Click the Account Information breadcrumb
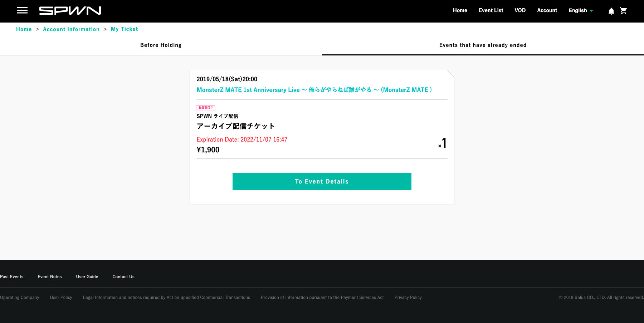The height and width of the screenshot is (323, 644). click(x=71, y=29)
